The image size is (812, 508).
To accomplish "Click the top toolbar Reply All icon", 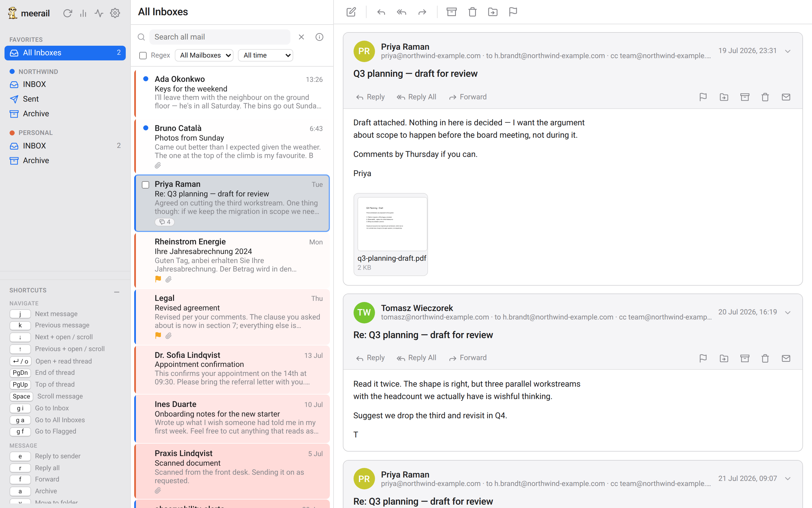I will [x=401, y=12].
